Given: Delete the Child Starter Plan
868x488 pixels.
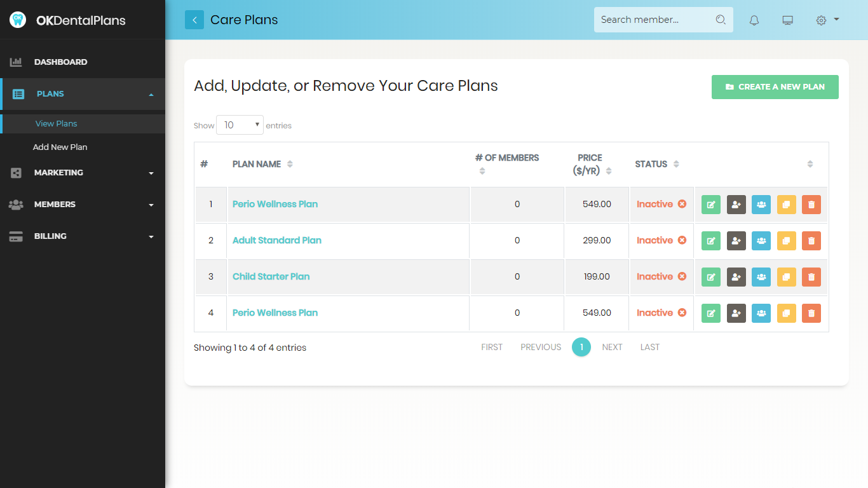Looking at the screenshot, I should click(811, 277).
